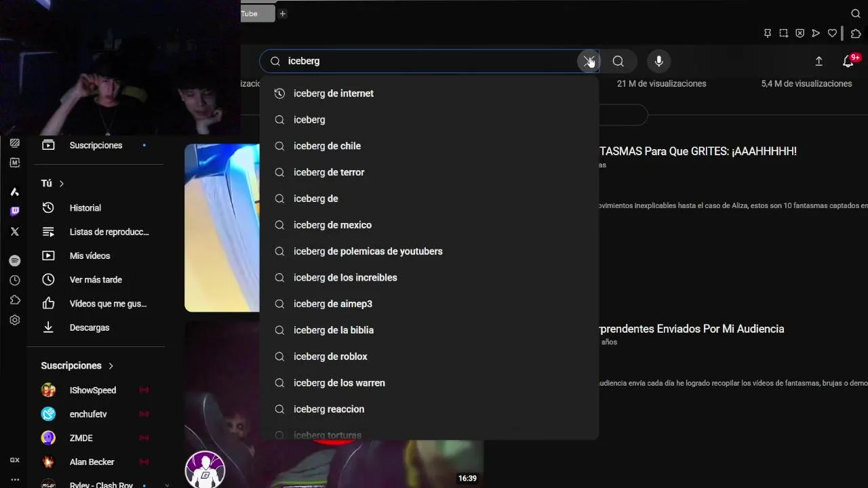Viewport: 868px width, 488px height.
Task: Switch to the YouTube browser tab
Action: [258, 14]
